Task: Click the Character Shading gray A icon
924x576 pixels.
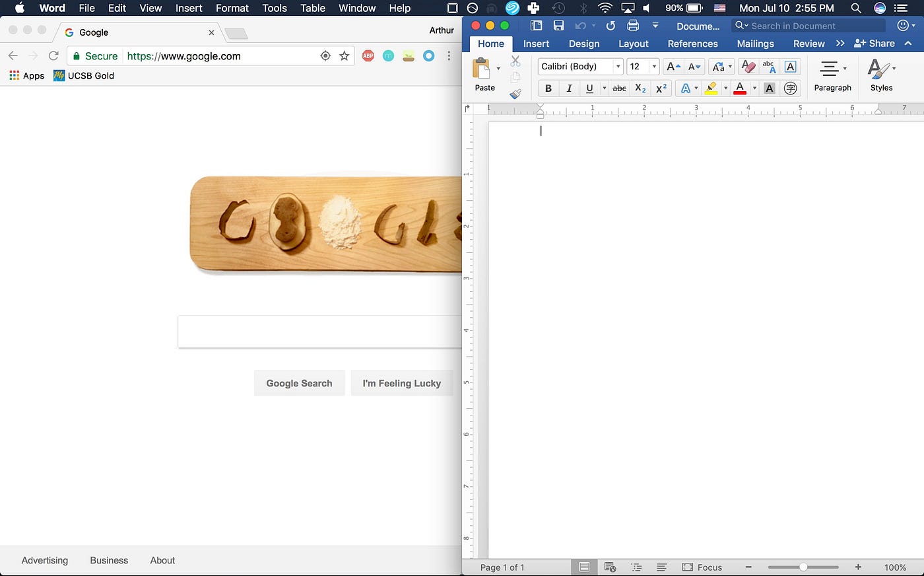Action: (769, 88)
